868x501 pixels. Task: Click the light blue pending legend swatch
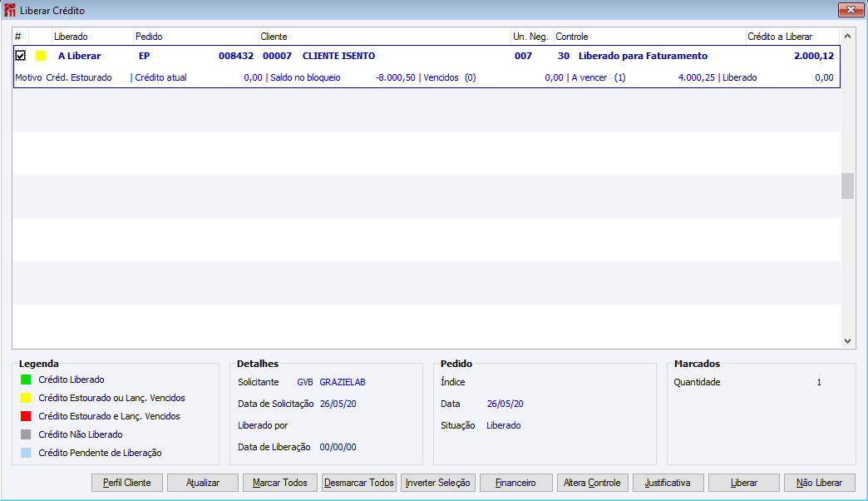coord(26,453)
